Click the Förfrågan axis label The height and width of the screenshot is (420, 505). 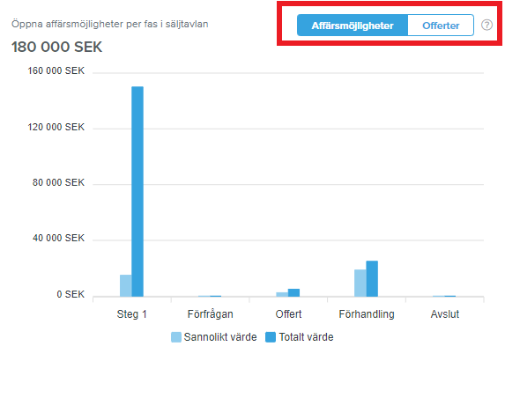(x=211, y=314)
